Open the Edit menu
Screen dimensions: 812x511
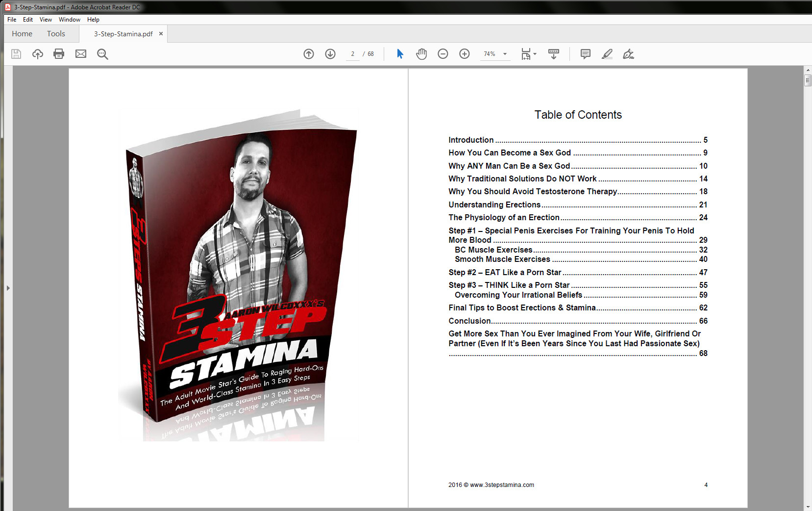[x=27, y=20]
